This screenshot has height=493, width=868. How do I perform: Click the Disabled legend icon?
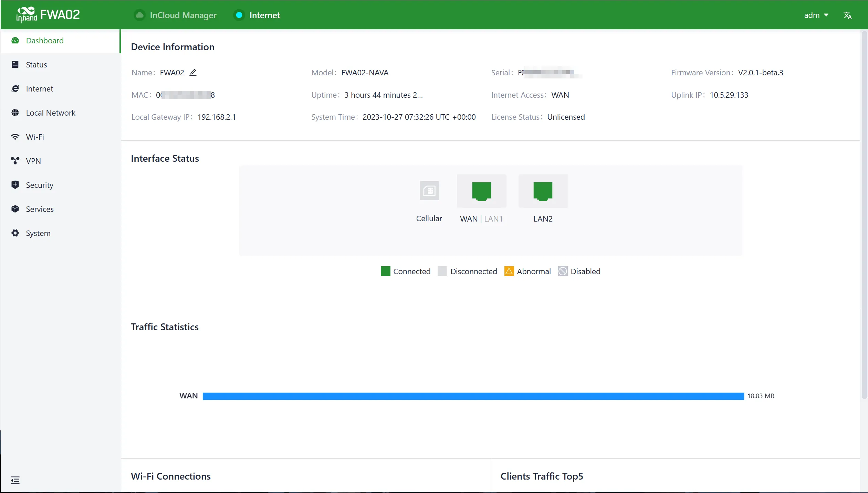coord(563,271)
